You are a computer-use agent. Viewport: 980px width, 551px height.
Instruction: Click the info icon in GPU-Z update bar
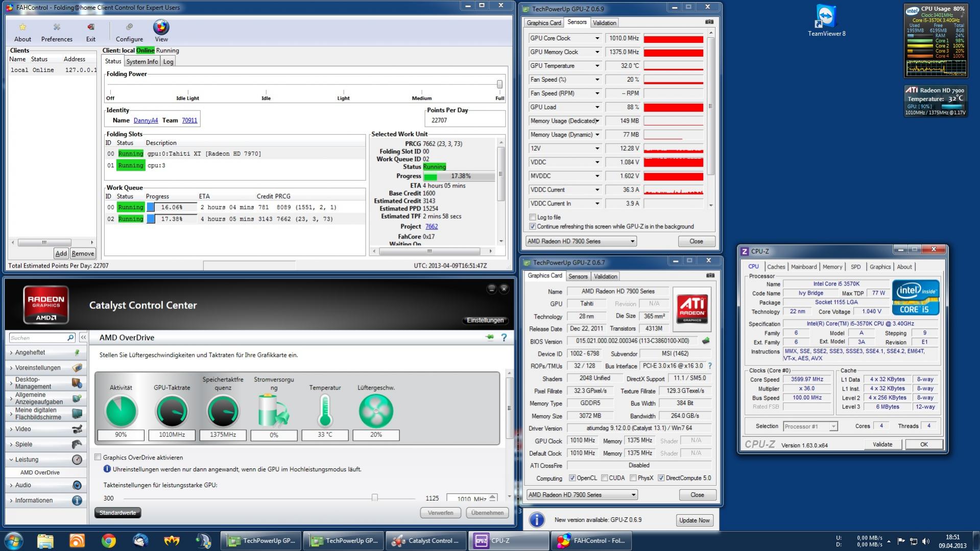point(537,520)
